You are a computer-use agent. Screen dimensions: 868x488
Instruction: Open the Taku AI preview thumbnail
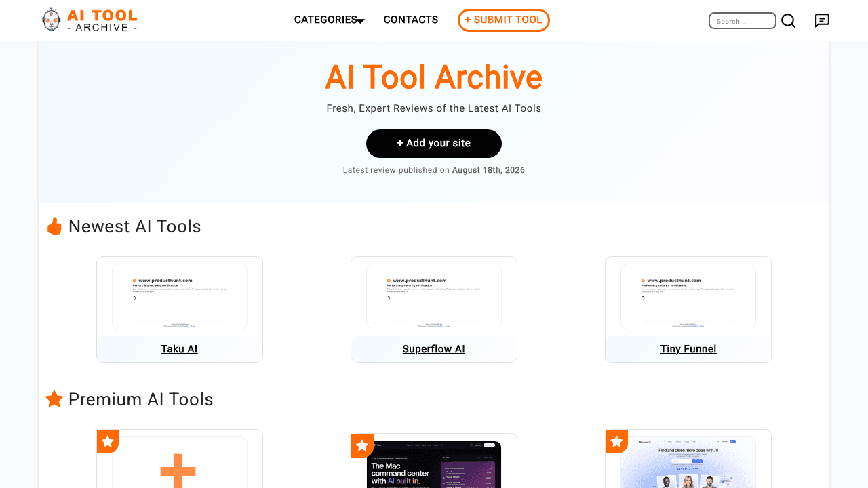tap(180, 297)
